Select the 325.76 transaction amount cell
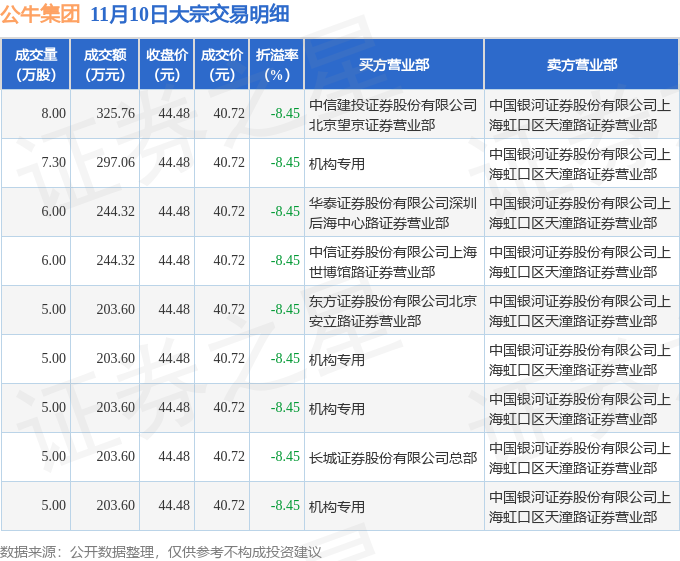This screenshot has width=680, height=561. point(115,114)
